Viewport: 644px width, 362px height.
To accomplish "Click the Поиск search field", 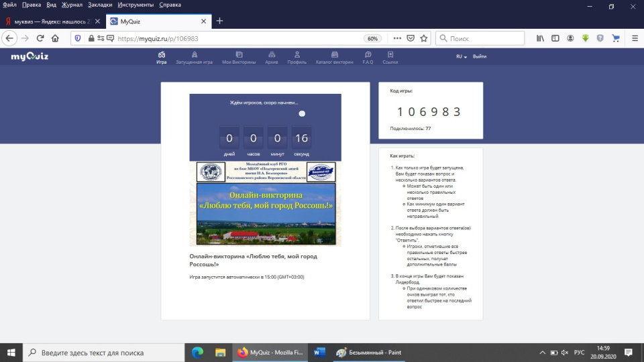I will 480,39.
